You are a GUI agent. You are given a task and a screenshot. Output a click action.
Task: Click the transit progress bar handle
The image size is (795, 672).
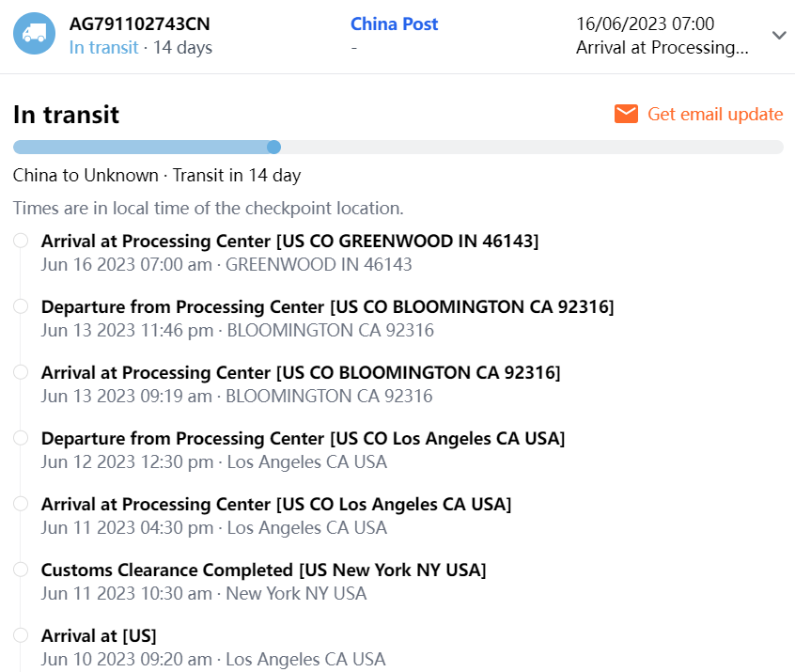[273, 147]
